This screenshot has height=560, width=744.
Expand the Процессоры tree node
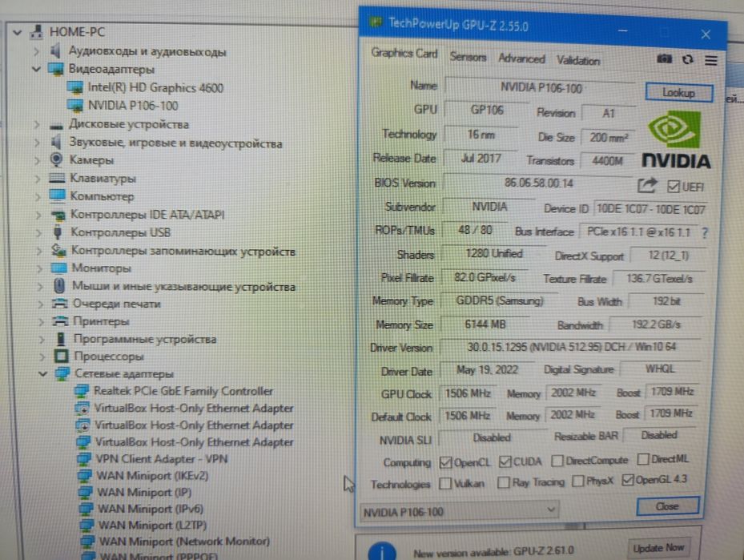[42, 356]
